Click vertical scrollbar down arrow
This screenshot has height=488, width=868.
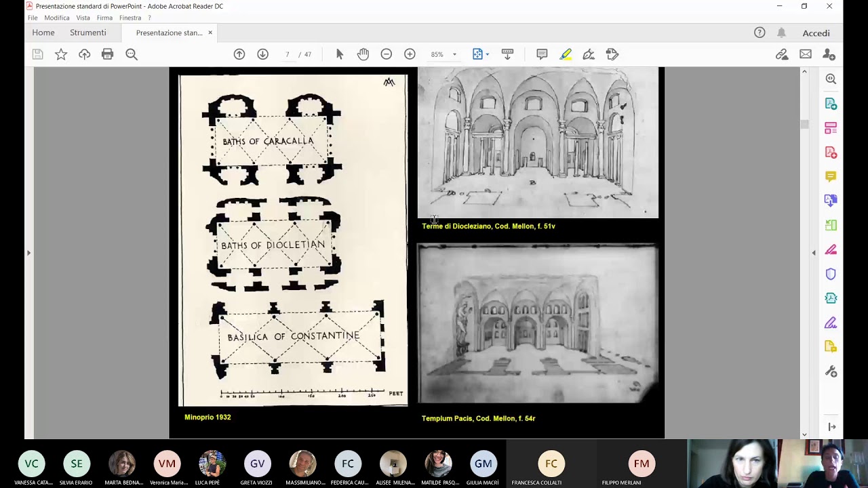coord(804,434)
